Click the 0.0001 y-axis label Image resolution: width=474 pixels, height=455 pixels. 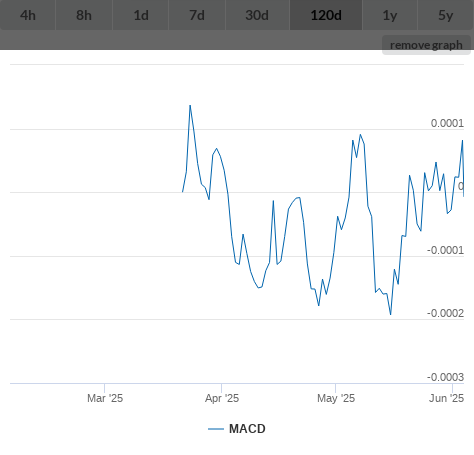(447, 123)
